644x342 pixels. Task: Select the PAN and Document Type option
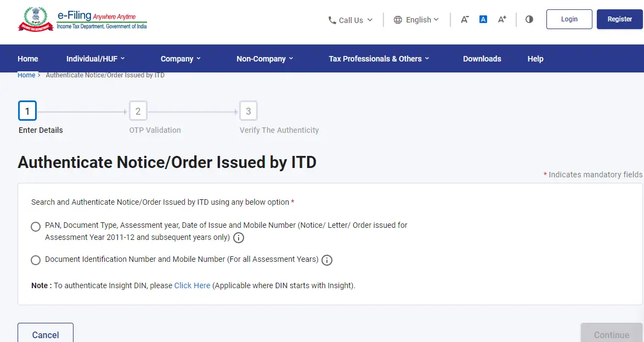click(x=36, y=226)
